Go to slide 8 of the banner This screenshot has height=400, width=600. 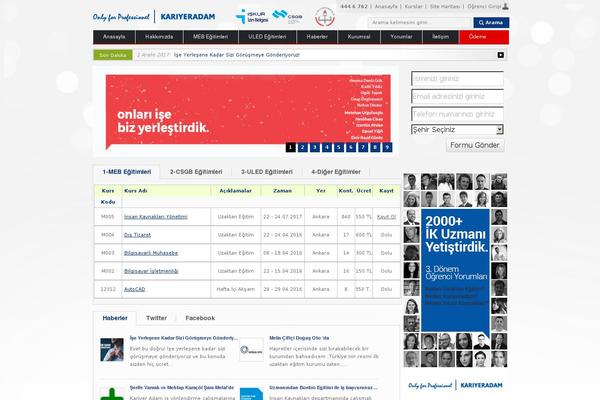(x=375, y=147)
